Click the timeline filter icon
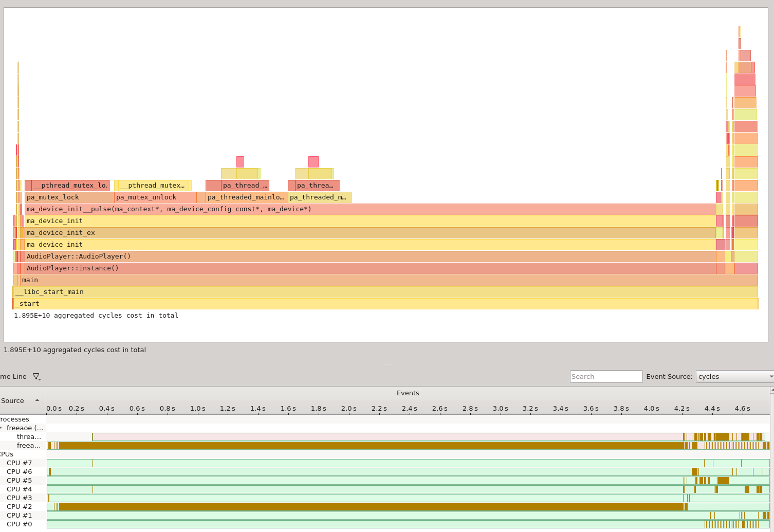The image size is (774, 532). point(35,376)
